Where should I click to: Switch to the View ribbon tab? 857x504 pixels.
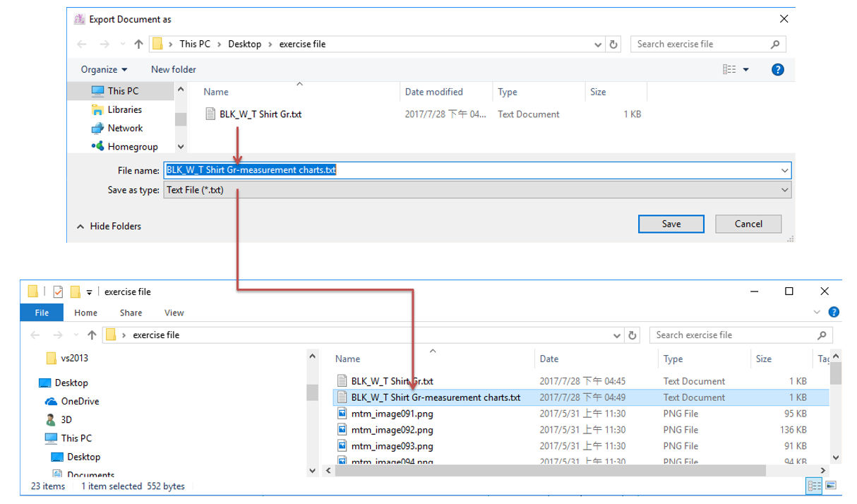click(x=174, y=313)
